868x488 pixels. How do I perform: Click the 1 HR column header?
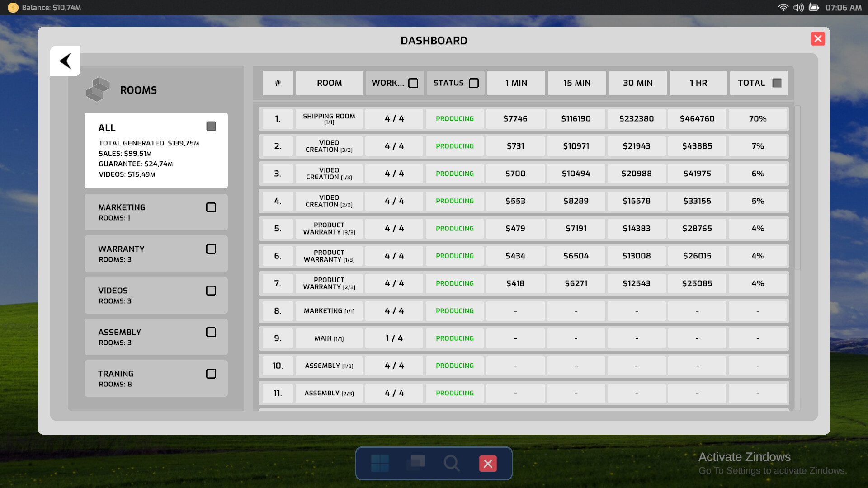pos(698,83)
